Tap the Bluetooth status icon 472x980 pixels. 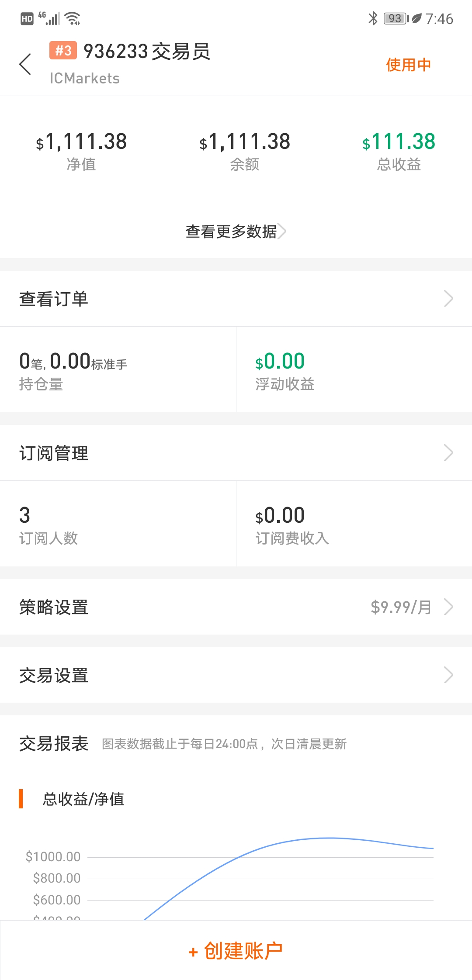(x=373, y=18)
